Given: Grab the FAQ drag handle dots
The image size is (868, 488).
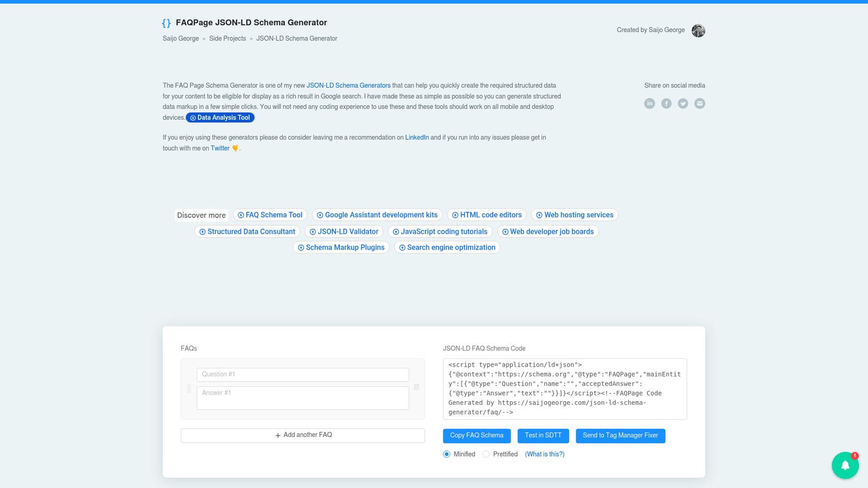Looking at the screenshot, I should [189, 388].
